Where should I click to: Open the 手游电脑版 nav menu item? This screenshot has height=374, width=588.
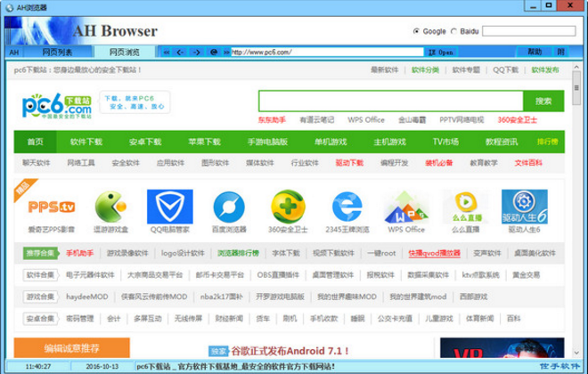(267, 142)
